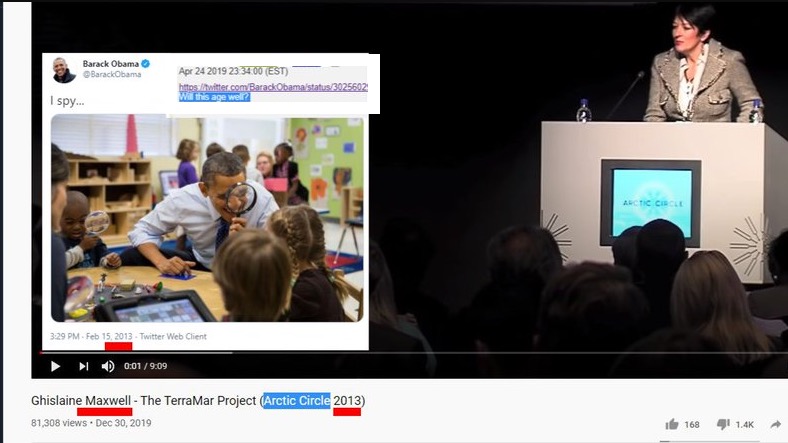Click the 168 likes count
Image resolution: width=788 pixels, height=443 pixels.
(x=692, y=425)
